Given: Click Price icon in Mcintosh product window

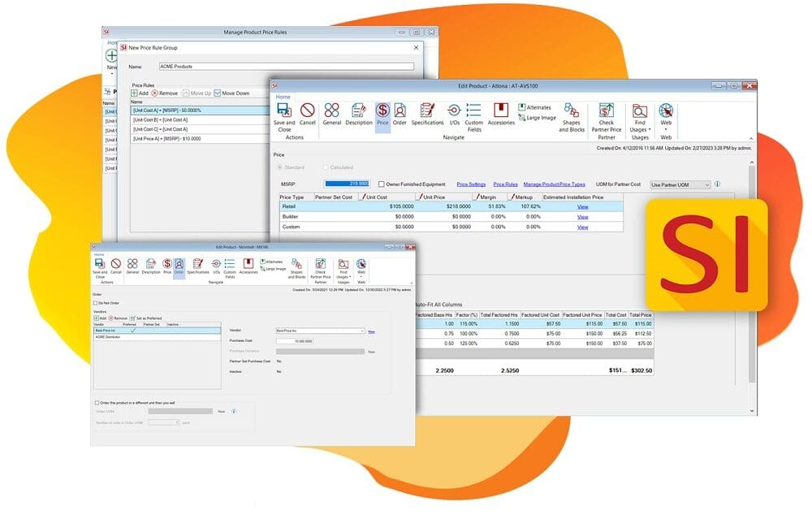Looking at the screenshot, I should (166, 266).
